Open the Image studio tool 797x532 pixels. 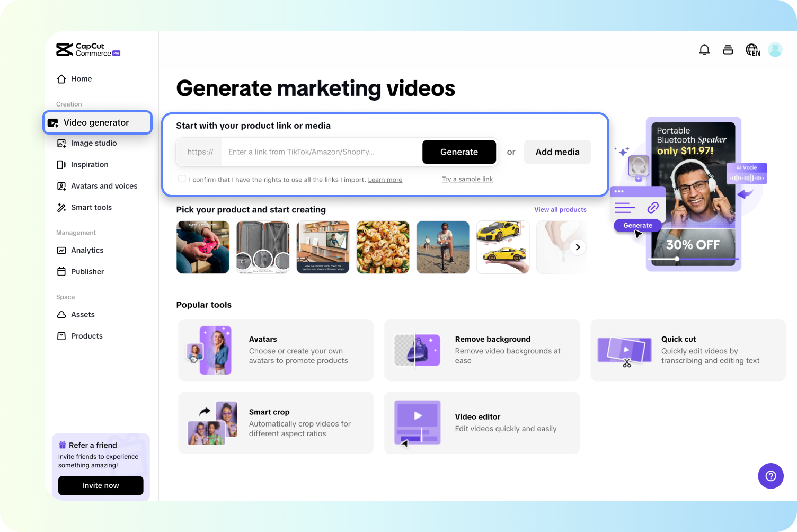pyautogui.click(x=94, y=143)
